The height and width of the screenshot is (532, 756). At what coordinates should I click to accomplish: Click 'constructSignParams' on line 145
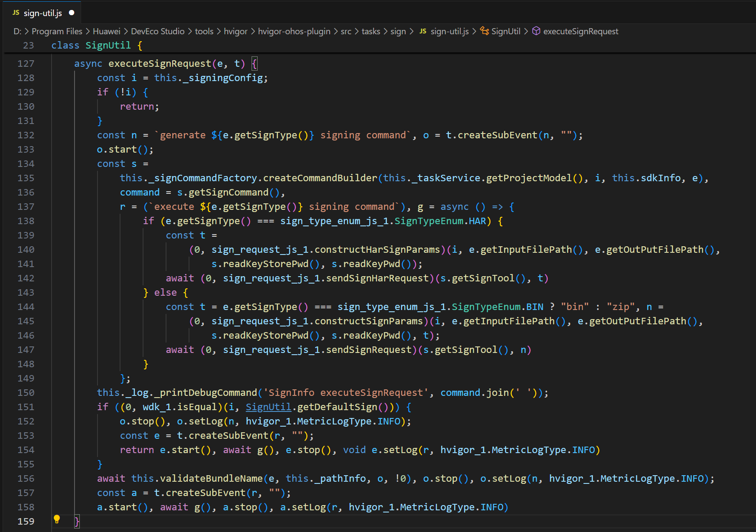pyautogui.click(x=369, y=321)
